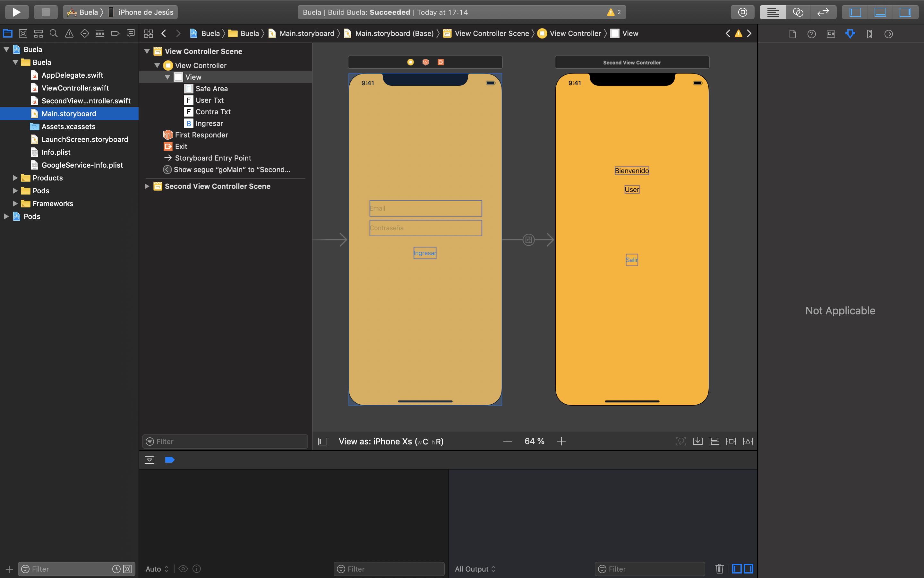924x578 pixels.
Task: Click the segue icon between the scenes
Action: click(528, 240)
